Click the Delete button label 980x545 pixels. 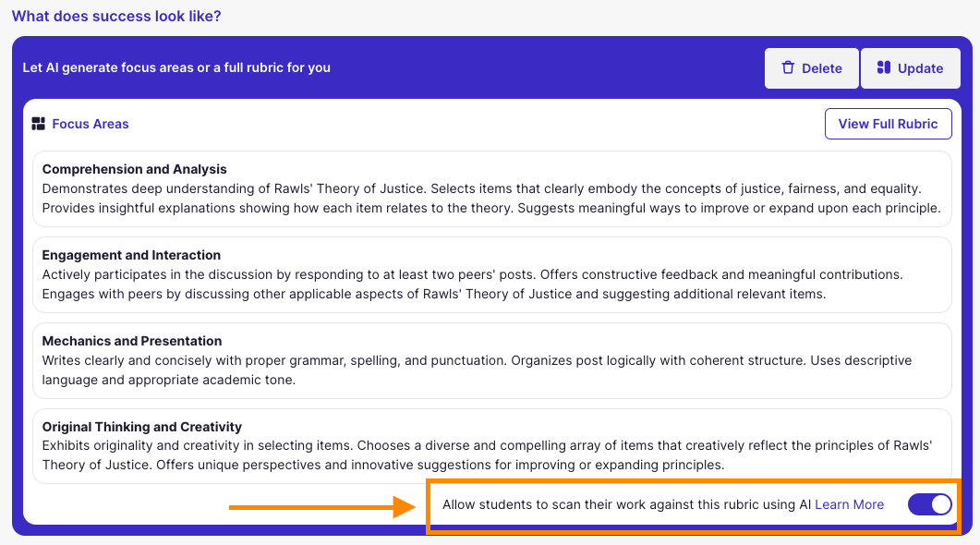[821, 68]
